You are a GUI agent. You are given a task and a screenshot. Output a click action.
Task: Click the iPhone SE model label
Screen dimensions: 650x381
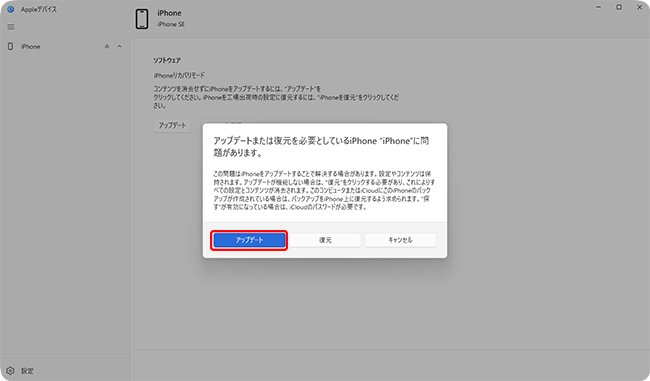(171, 24)
